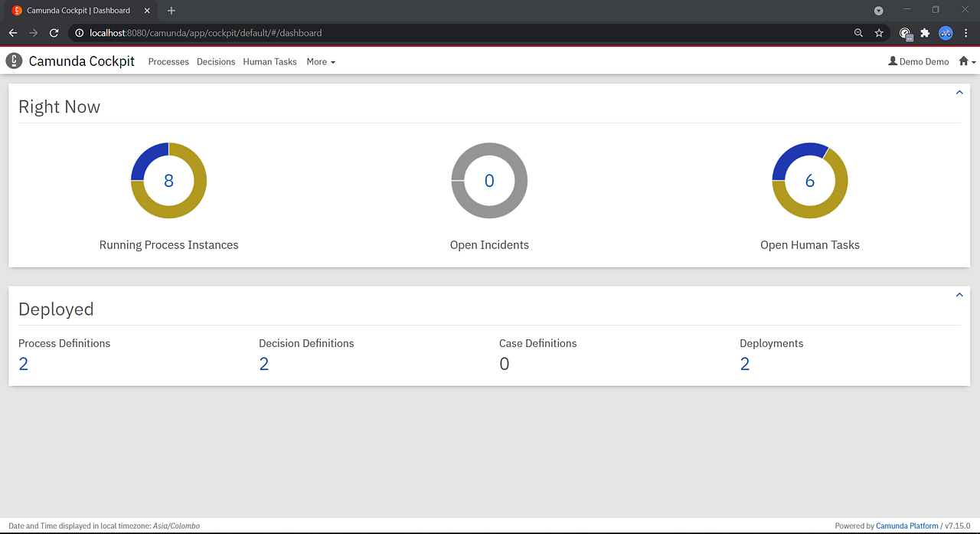Select the Running Process Instances donut chart

168,180
